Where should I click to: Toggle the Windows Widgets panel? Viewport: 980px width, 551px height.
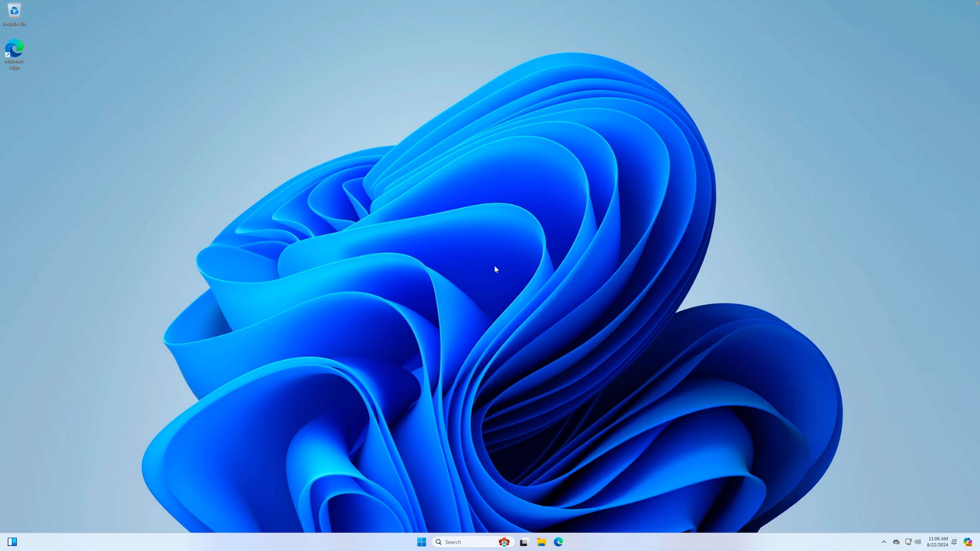click(12, 542)
